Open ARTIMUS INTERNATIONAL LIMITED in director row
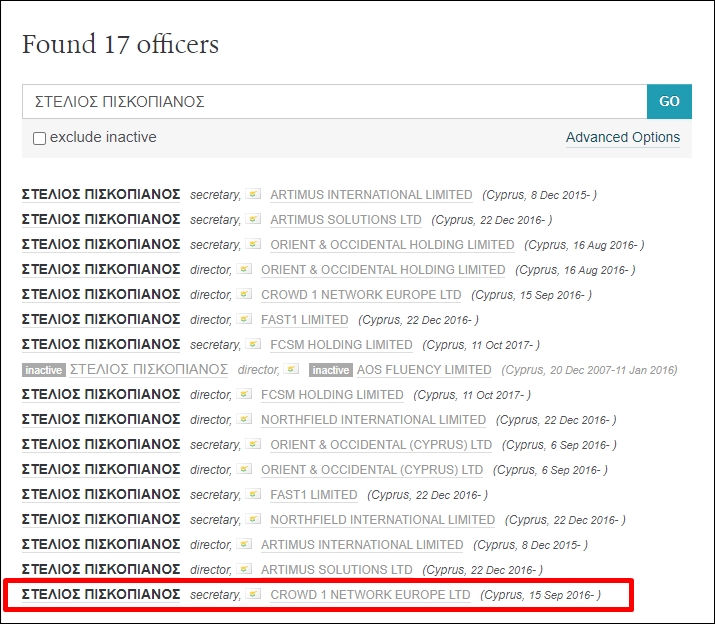 point(362,545)
